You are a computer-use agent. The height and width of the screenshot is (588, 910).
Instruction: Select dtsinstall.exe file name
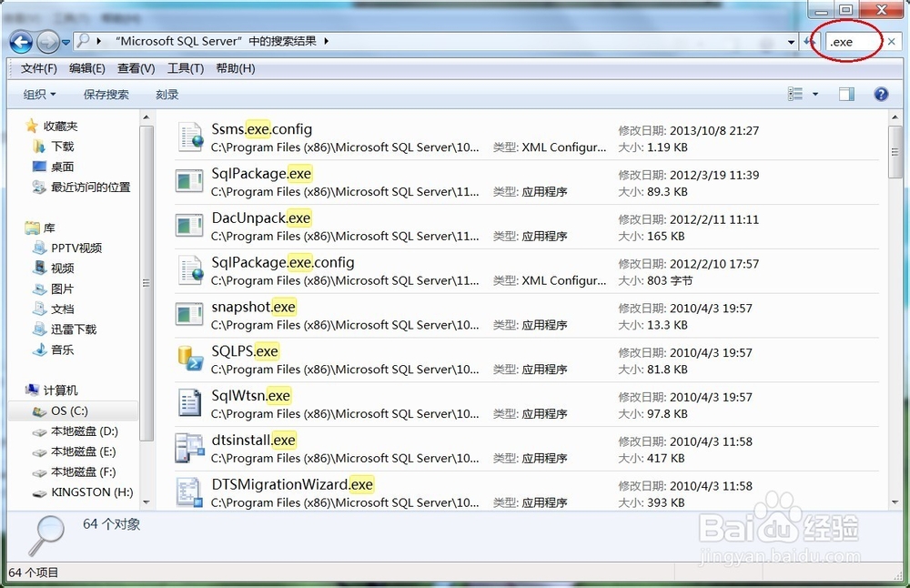(254, 440)
